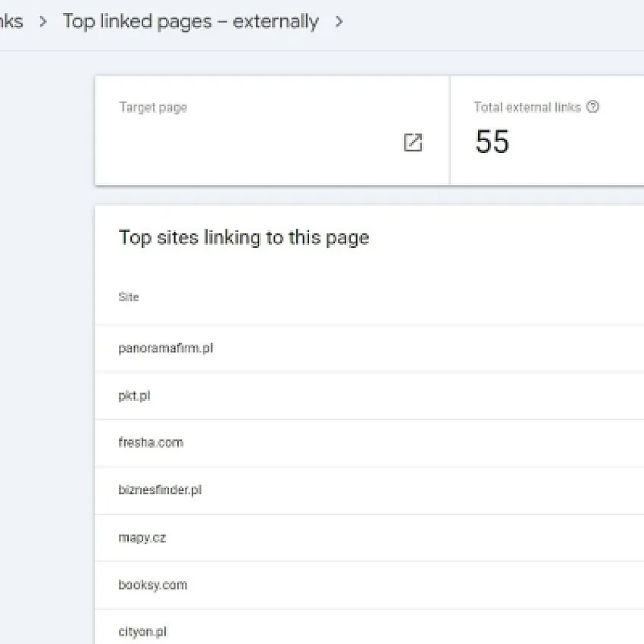
Task: Click Total external links label
Action: click(527, 107)
